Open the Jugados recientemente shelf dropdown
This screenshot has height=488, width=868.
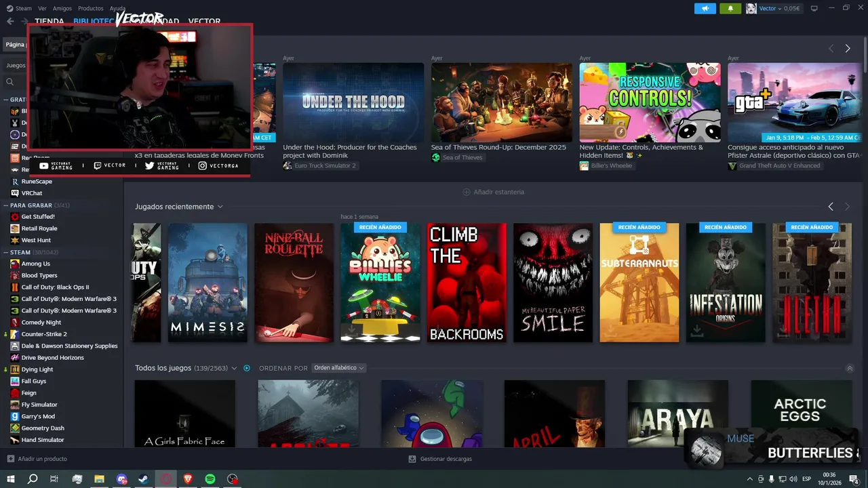pyautogui.click(x=220, y=207)
